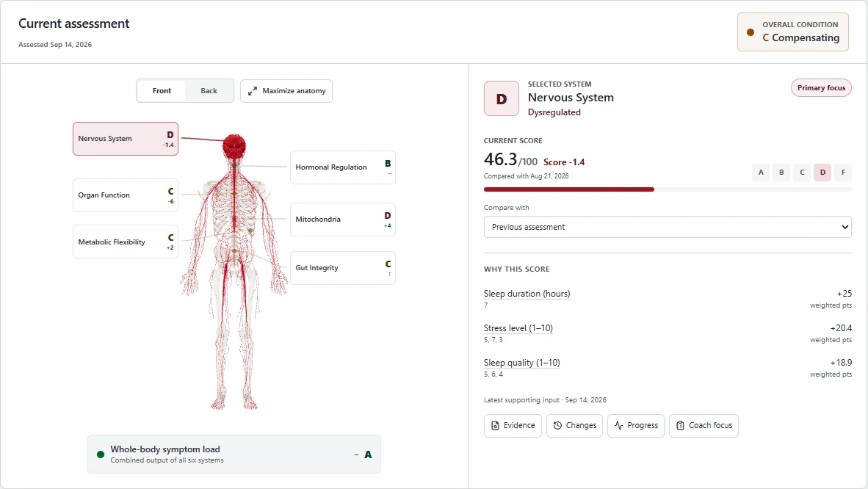This screenshot has width=868, height=489.
Task: Click the green dot in Whole-body symptom load
Action: pos(100,454)
